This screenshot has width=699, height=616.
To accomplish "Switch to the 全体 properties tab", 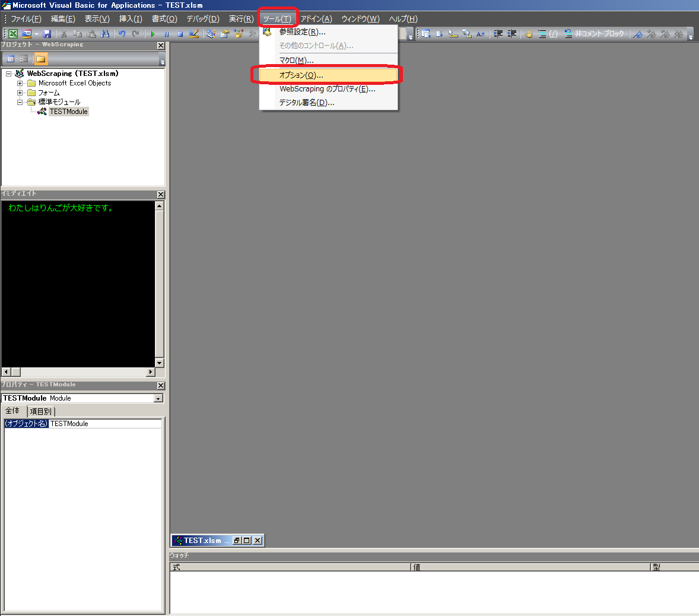I will [x=13, y=411].
